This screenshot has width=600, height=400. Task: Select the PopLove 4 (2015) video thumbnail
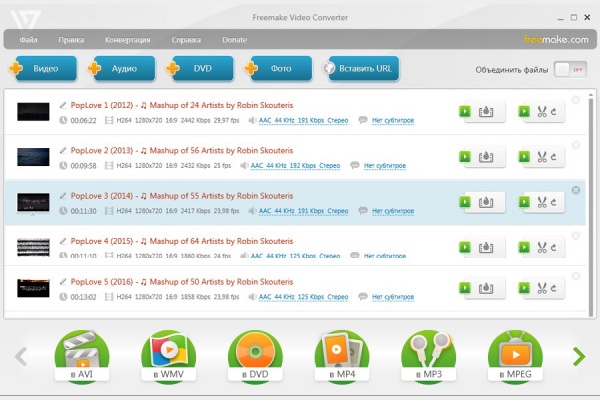click(33, 247)
